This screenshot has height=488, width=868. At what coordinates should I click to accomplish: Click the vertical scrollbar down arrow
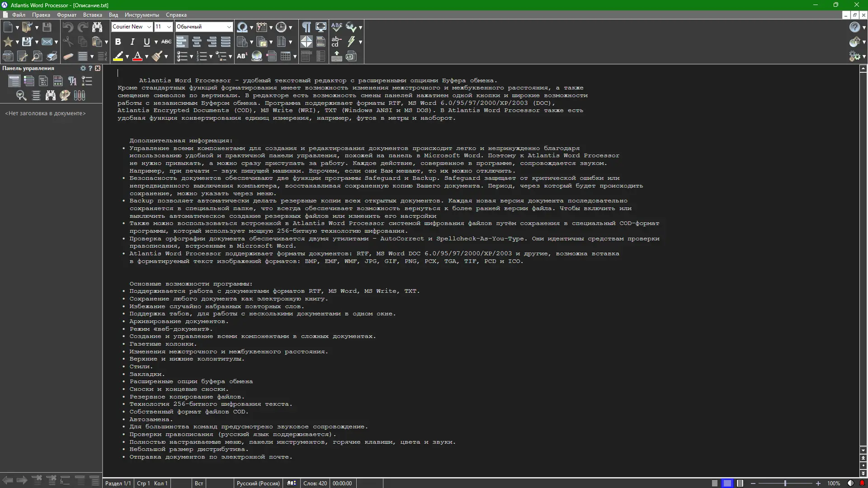[x=863, y=450]
